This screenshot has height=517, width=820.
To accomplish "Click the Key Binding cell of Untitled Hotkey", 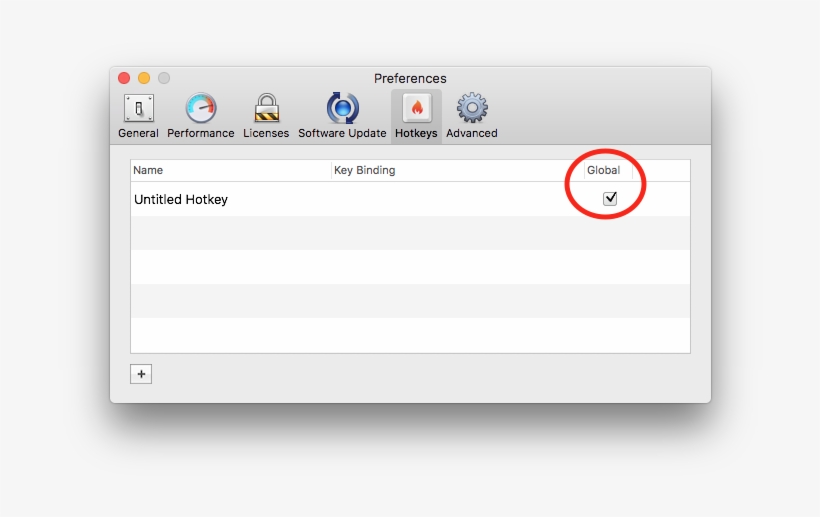I will [x=456, y=200].
